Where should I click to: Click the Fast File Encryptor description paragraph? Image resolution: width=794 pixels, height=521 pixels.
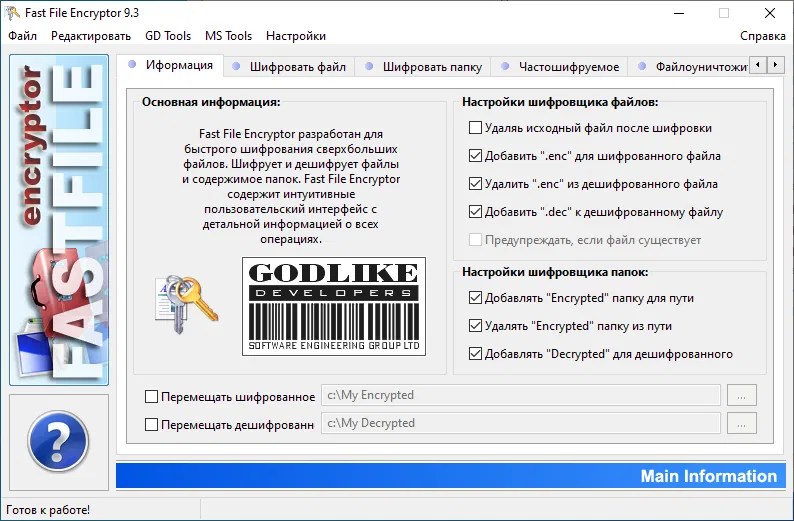tap(291, 186)
